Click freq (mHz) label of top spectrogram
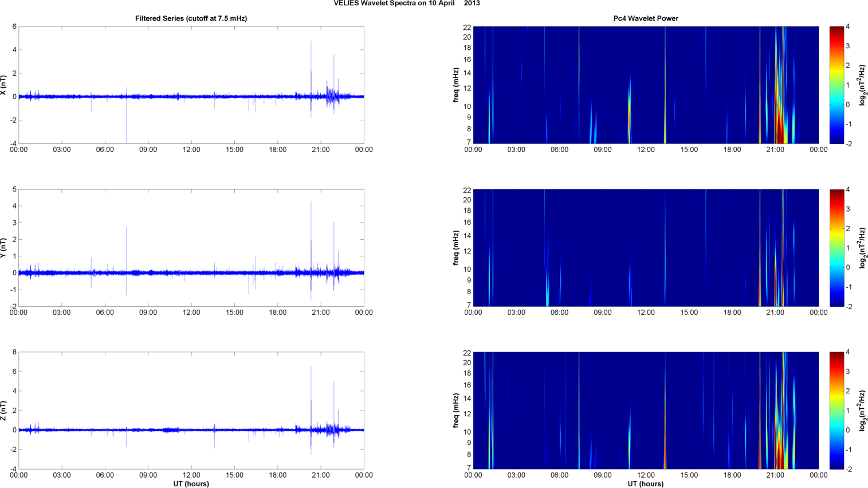 (456, 85)
